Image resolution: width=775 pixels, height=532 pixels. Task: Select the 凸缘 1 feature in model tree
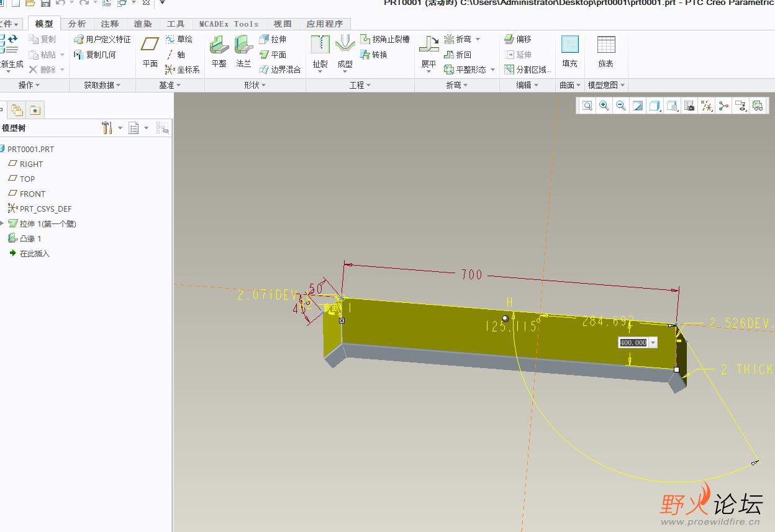pos(25,238)
